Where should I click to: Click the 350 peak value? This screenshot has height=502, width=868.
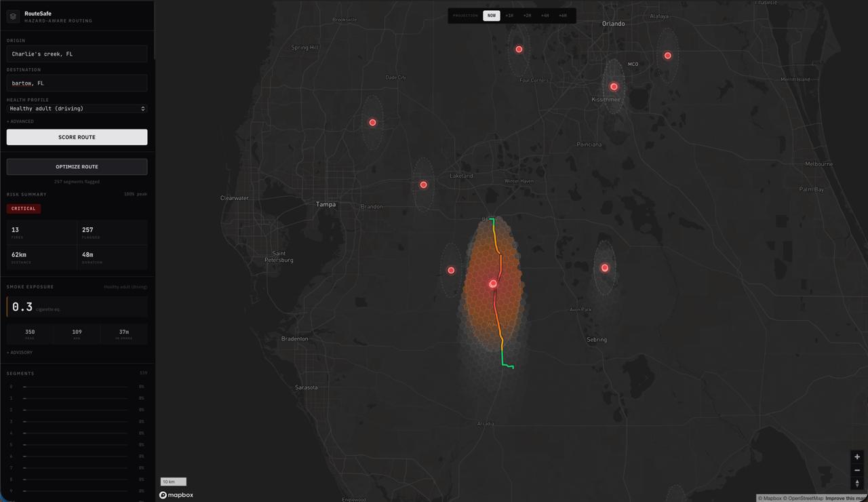point(30,332)
